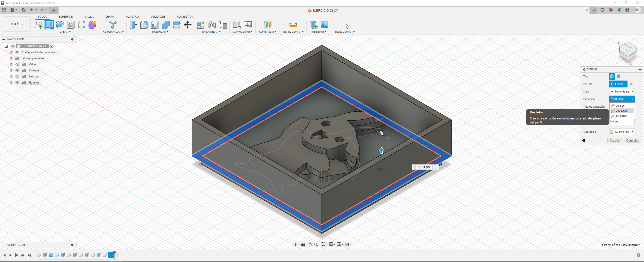The width and height of the screenshot is (644, 262).
Task: Toggle visibility of EJERCICIO.02 v3 root
Action: click(13, 46)
